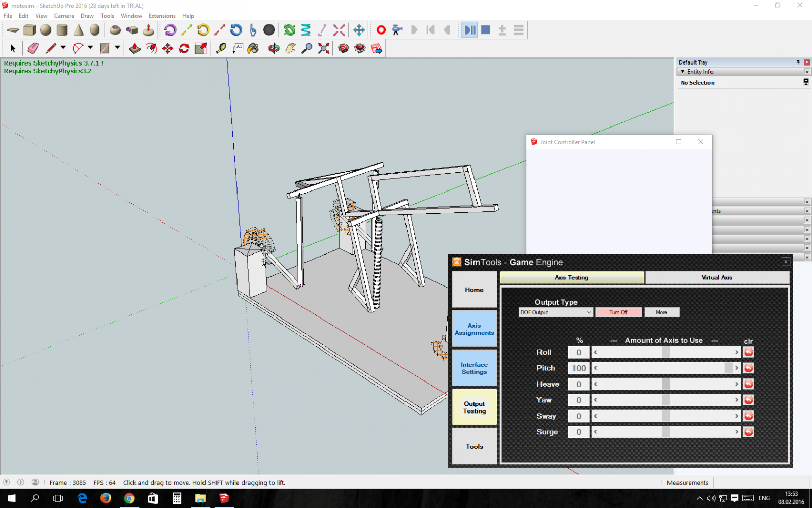Viewport: 812px width, 508px height.
Task: Toggle the pink Turn Off output button
Action: click(x=618, y=312)
